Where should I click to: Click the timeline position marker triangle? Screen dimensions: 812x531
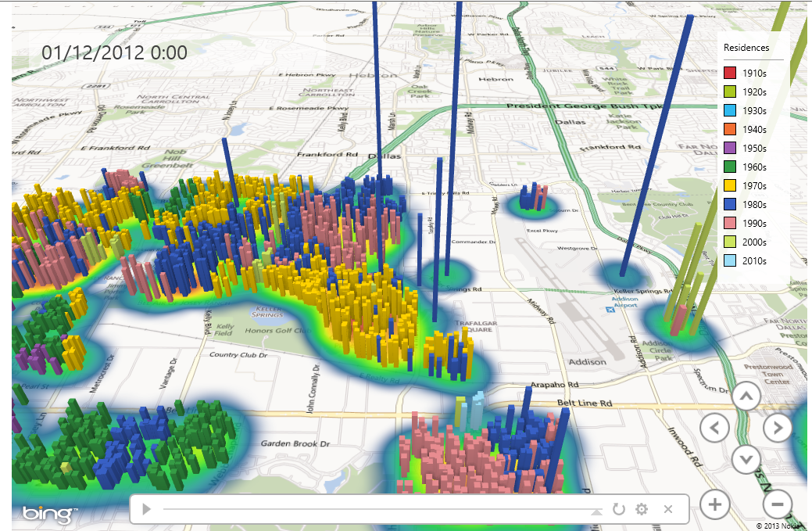[596, 511]
